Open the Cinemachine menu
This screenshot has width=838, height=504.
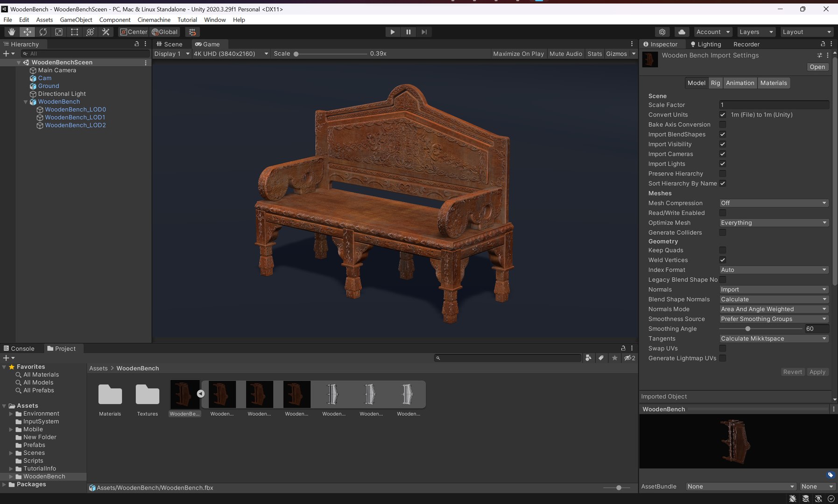(154, 20)
